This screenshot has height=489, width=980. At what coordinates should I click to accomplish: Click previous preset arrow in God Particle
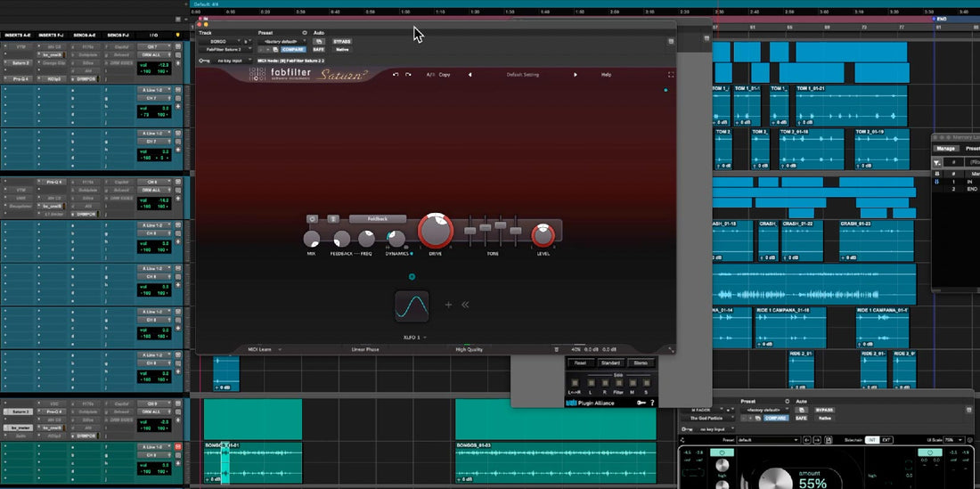(807, 440)
